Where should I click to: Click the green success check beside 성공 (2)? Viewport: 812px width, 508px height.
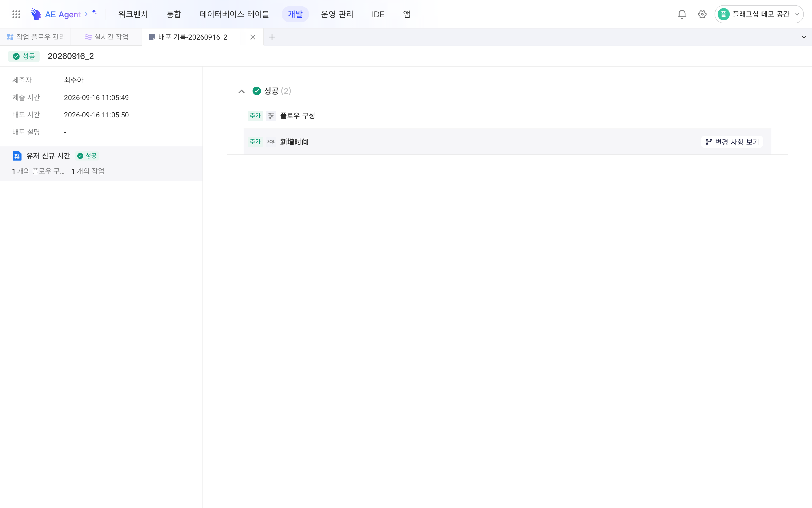pos(257,91)
